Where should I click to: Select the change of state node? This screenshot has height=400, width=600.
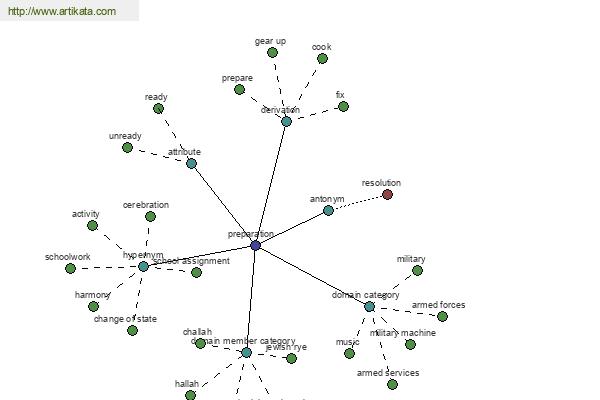click(x=132, y=330)
